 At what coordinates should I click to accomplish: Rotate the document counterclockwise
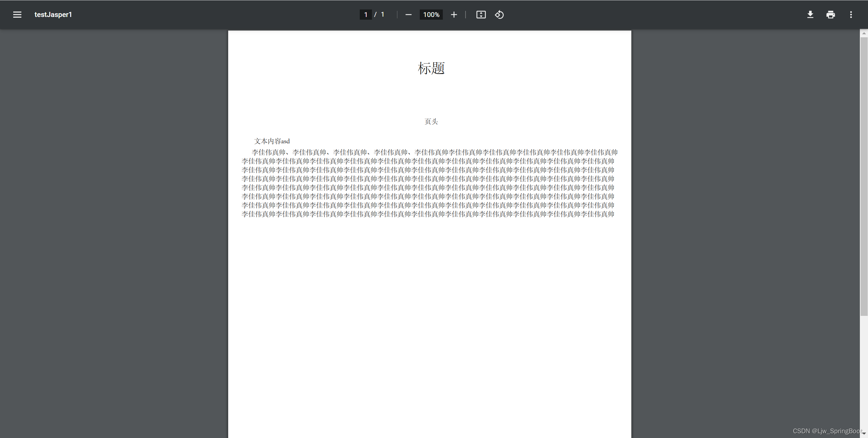pyautogui.click(x=499, y=15)
